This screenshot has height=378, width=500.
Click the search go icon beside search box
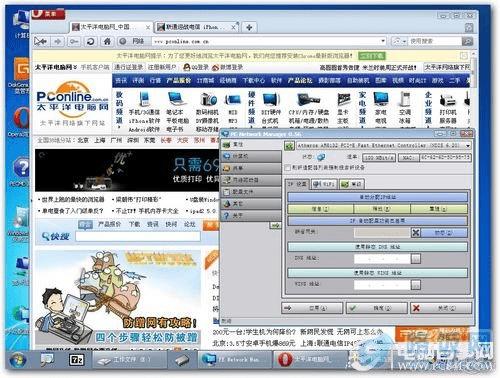point(467,41)
